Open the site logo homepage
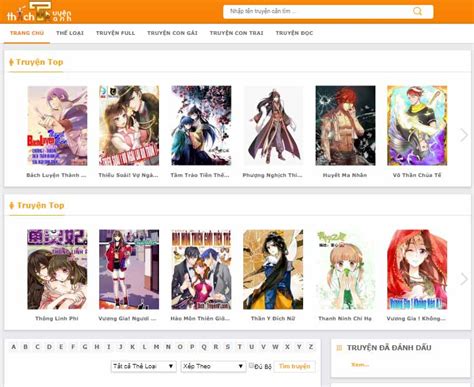Screen dimensions: 474x387 (39, 12)
